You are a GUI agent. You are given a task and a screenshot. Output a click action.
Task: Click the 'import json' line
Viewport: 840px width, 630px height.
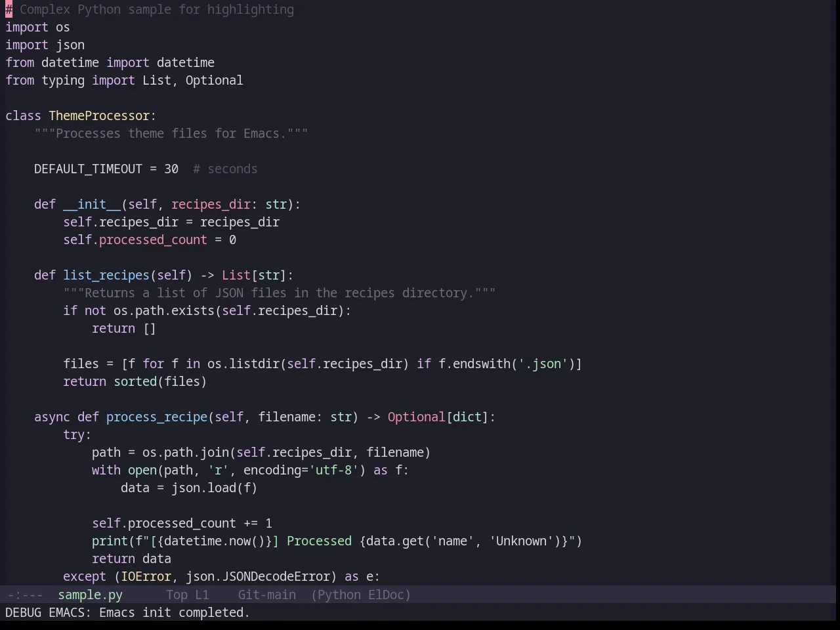tap(45, 45)
